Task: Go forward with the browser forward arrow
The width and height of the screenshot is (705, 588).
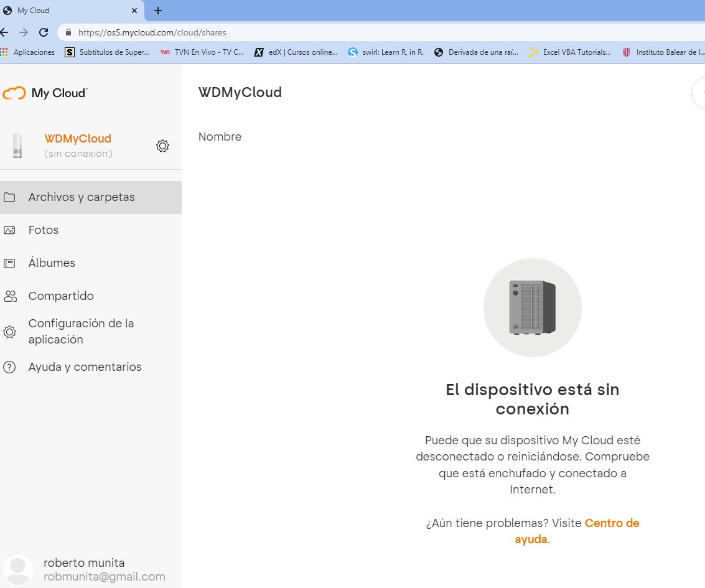Action: pyautogui.click(x=24, y=32)
